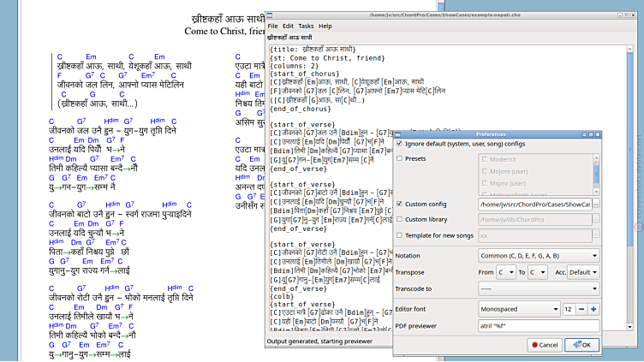Screen dimensions: 644x362
Task: Click into the PDF previewer text field
Action: pyautogui.click(x=539, y=326)
